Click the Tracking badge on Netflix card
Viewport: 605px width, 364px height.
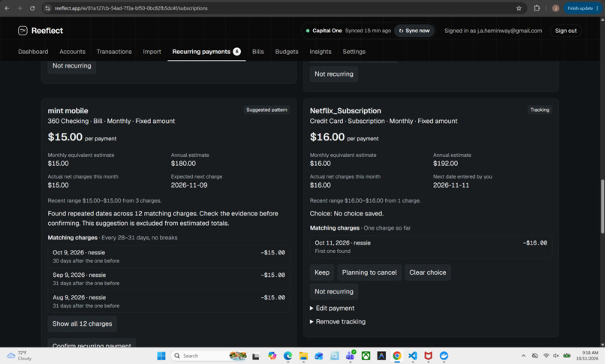point(540,110)
